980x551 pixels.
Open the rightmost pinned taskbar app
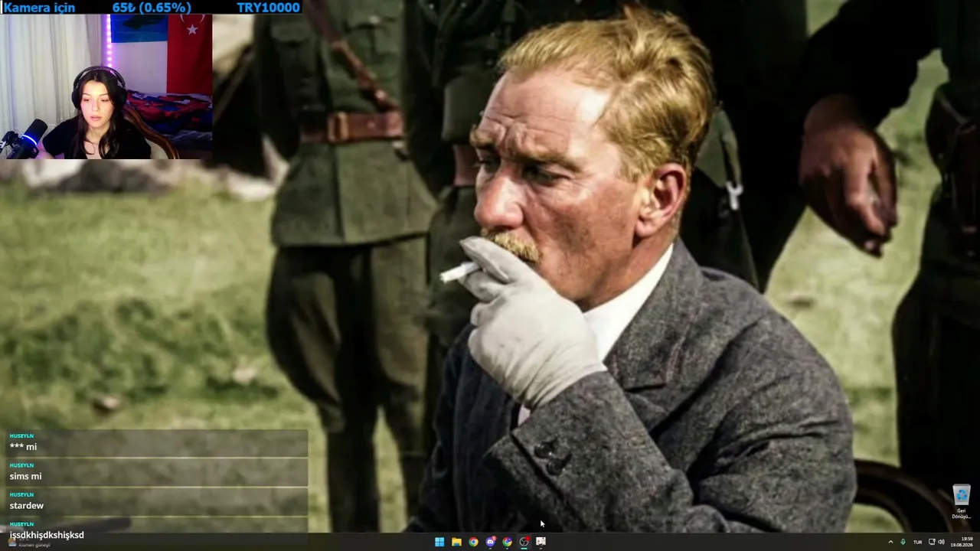[x=541, y=542]
